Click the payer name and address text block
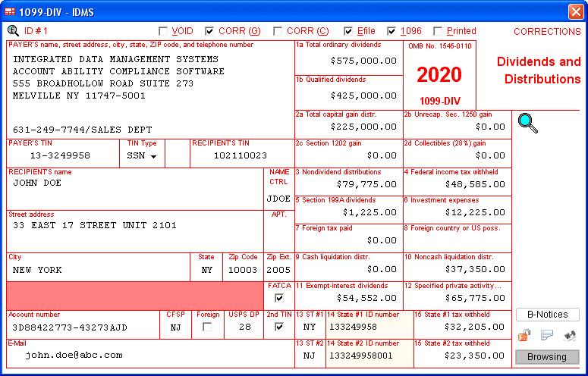588x376 pixels. tap(118, 77)
